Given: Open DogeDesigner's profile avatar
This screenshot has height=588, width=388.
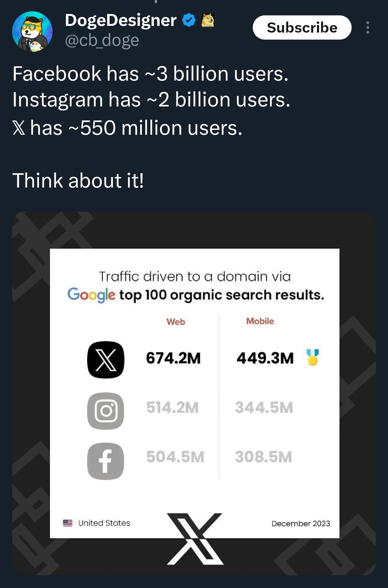Looking at the screenshot, I should [x=32, y=31].
